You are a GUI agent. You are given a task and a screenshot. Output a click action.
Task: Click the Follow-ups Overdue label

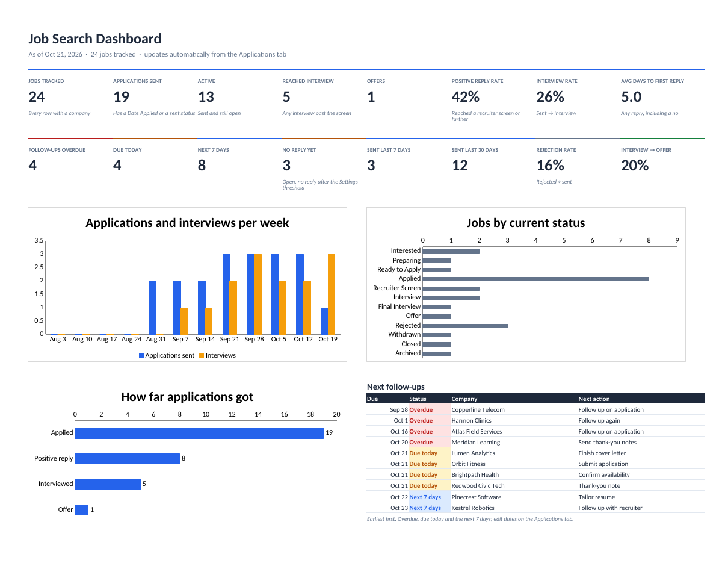57,150
